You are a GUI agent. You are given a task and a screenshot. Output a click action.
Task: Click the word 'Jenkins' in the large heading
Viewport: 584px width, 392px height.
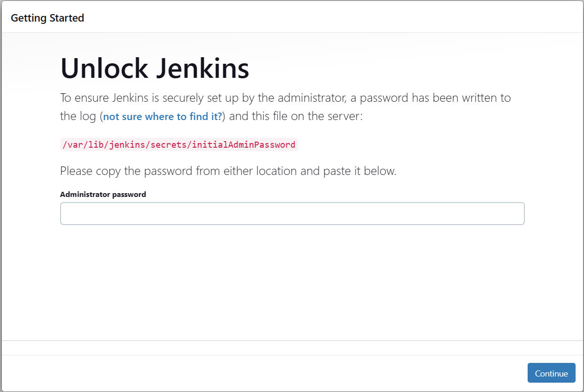(x=202, y=68)
